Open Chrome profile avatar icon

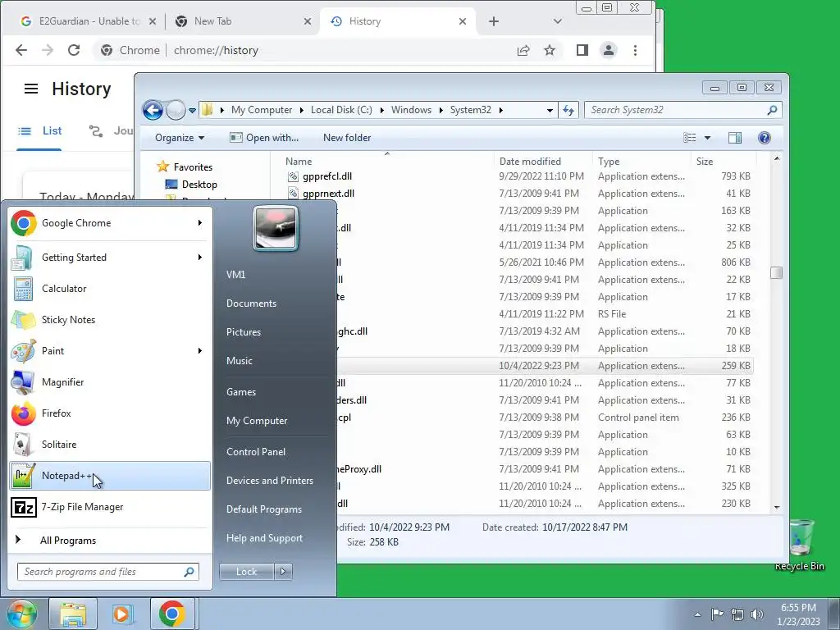(x=609, y=50)
